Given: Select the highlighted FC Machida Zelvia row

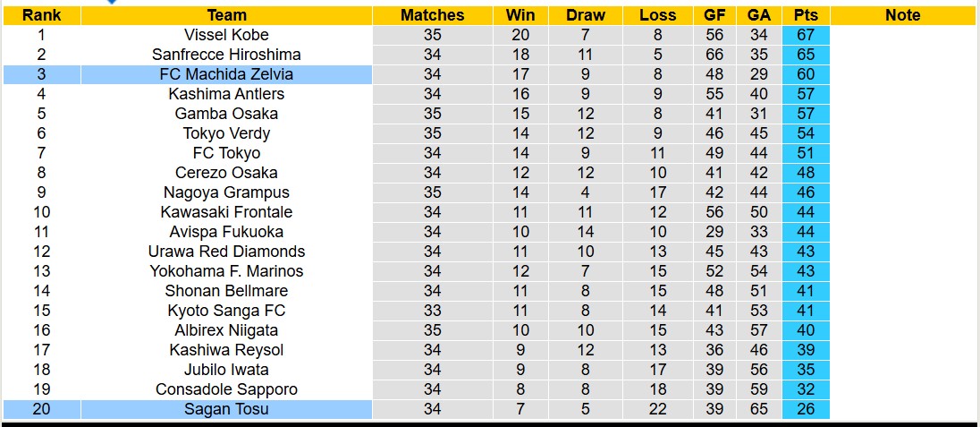Looking at the screenshot, I should pos(226,74).
